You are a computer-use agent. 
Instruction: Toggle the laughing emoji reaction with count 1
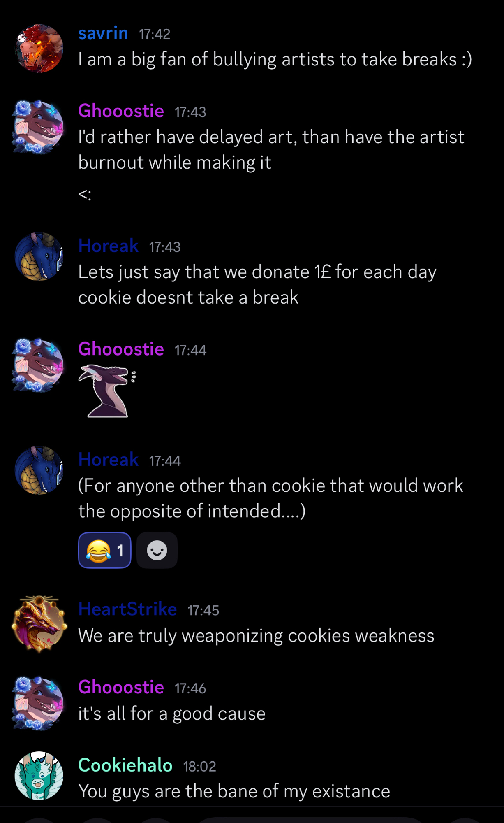[105, 550]
